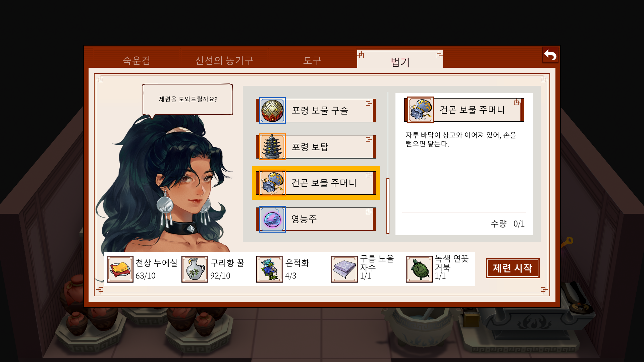The height and width of the screenshot is (362, 644).
Task: Click the 녹색 연꽃 거북 turtle icon
Action: 419,269
